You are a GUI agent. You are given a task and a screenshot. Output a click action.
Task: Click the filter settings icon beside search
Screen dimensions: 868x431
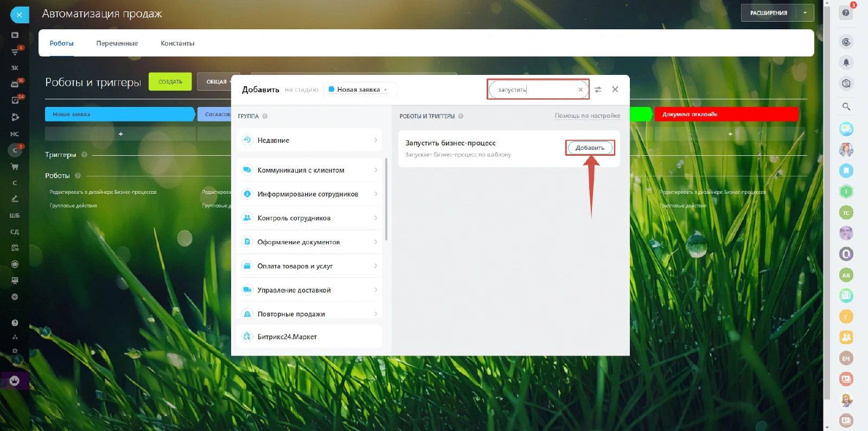(x=598, y=90)
